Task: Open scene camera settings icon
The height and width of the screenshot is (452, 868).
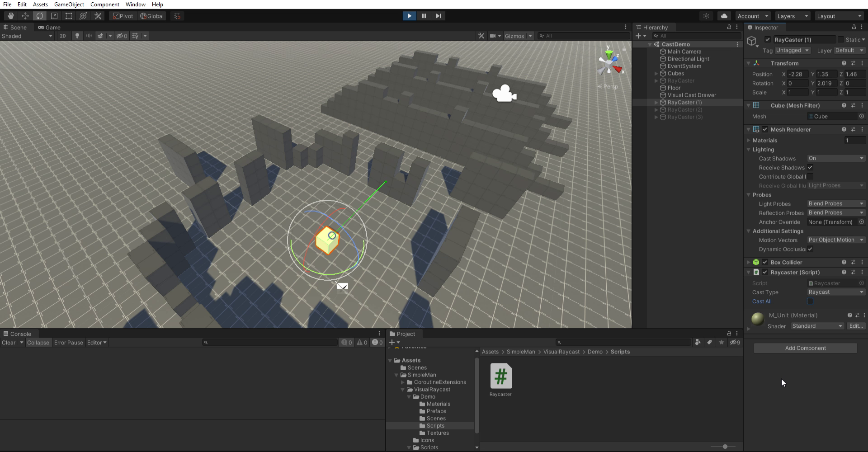Action: (x=493, y=36)
